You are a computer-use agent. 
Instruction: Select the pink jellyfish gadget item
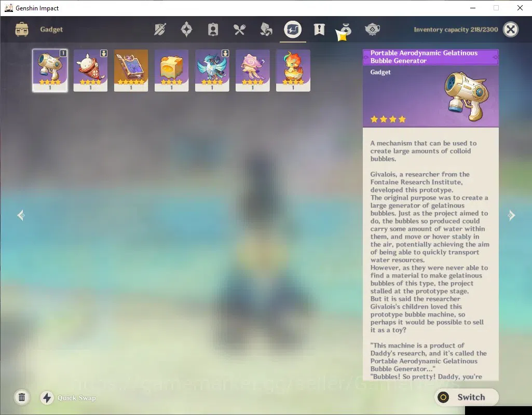252,70
